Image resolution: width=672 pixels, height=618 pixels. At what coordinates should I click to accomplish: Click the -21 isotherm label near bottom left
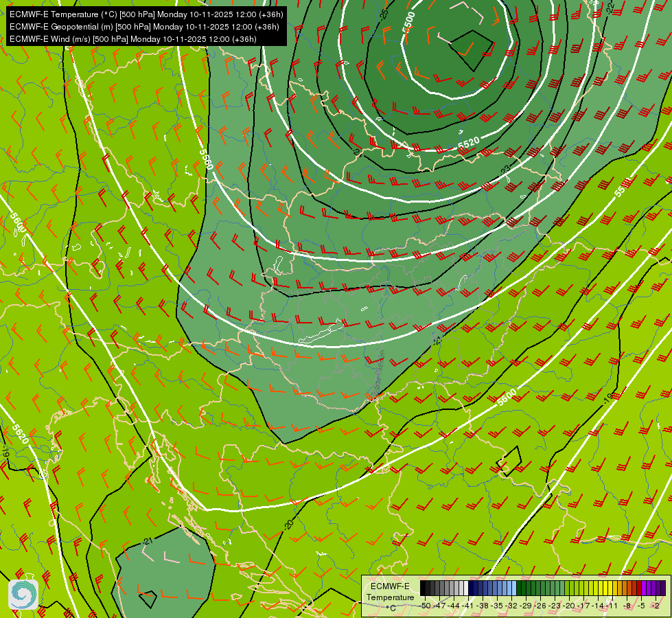[x=148, y=541]
